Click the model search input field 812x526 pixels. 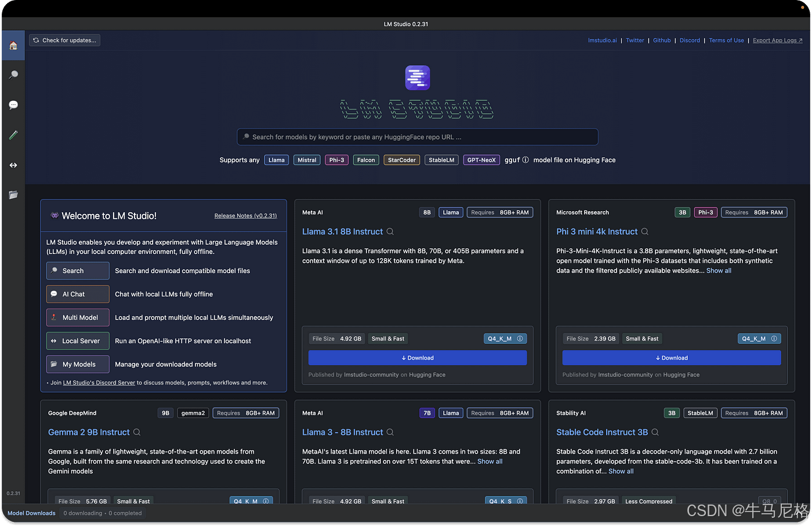tap(418, 137)
